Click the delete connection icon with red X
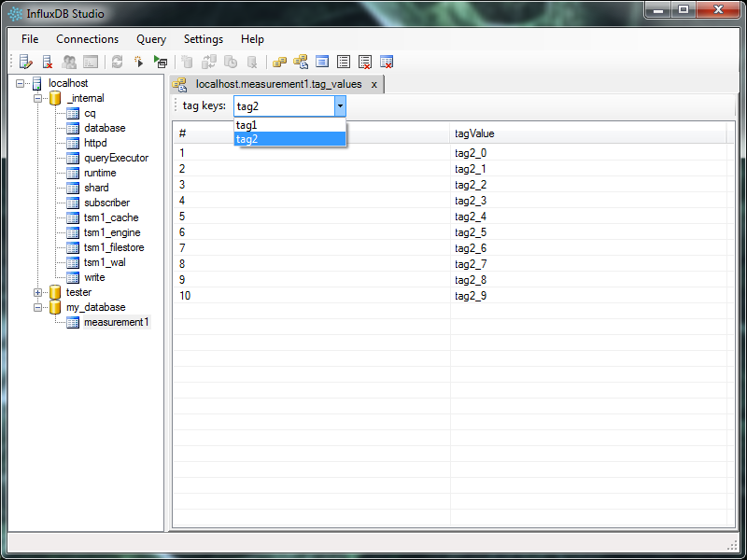The height and width of the screenshot is (560, 747). (x=48, y=62)
